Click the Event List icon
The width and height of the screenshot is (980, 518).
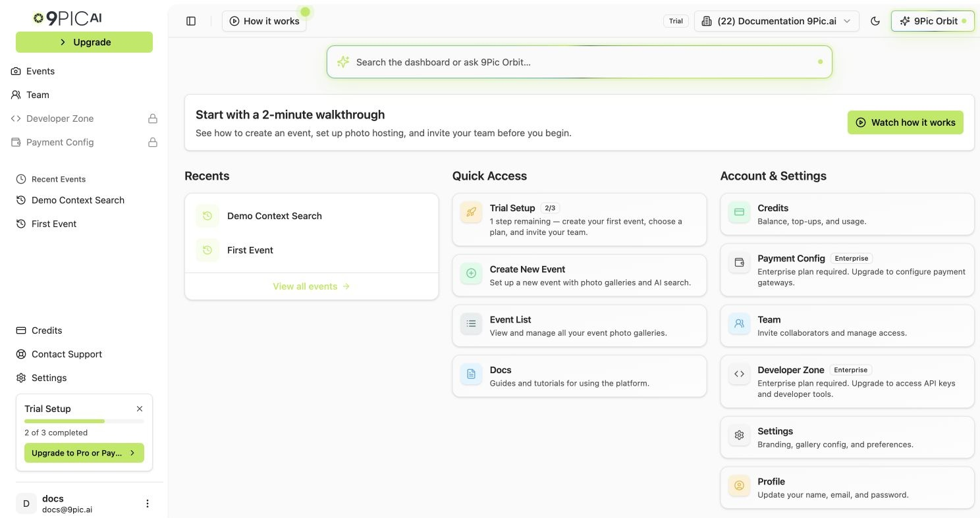tap(471, 323)
